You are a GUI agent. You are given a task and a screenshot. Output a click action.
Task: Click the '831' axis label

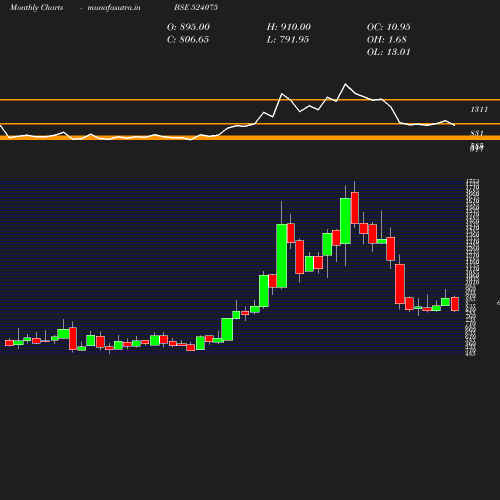477,133
